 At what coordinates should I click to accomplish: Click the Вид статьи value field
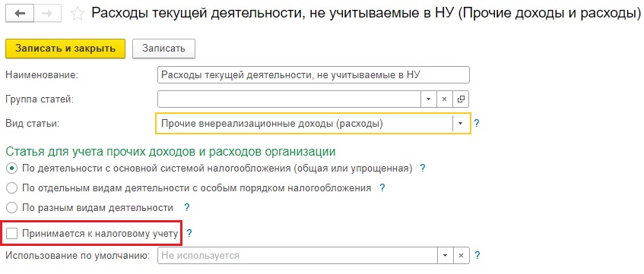pyautogui.click(x=304, y=123)
